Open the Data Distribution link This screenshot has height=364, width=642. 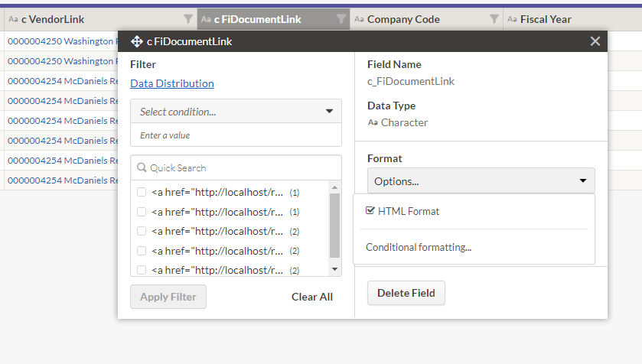(172, 83)
